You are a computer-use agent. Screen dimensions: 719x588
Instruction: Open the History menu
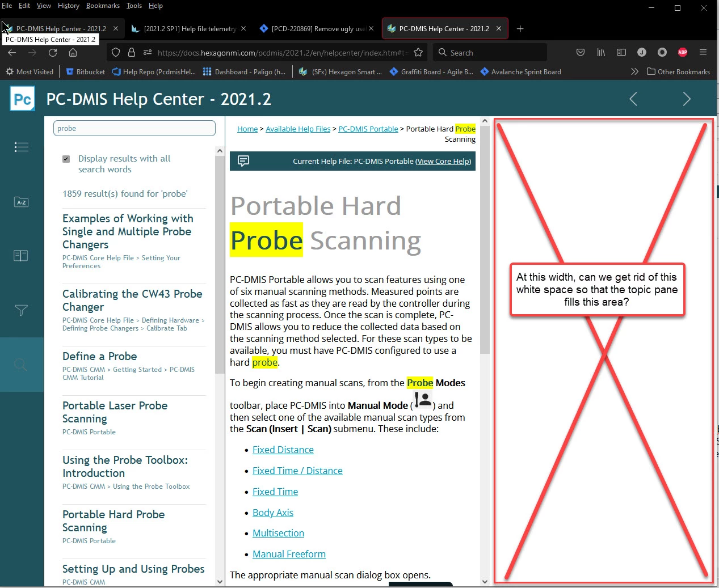[69, 6]
